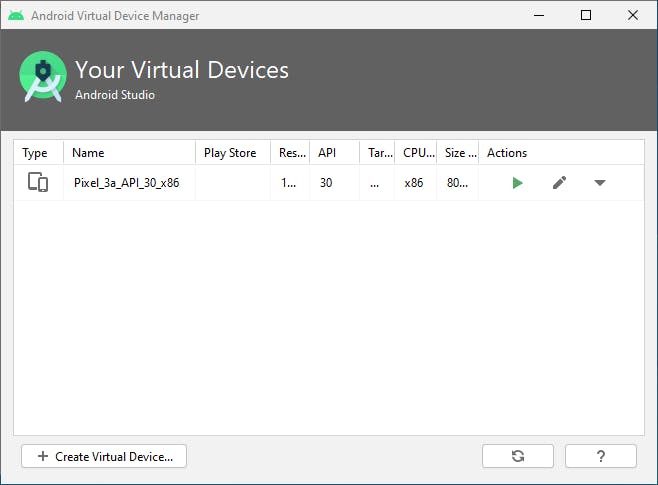Sort devices by the Name column header
Image resolution: width=658 pixels, height=485 pixels.
[129, 153]
